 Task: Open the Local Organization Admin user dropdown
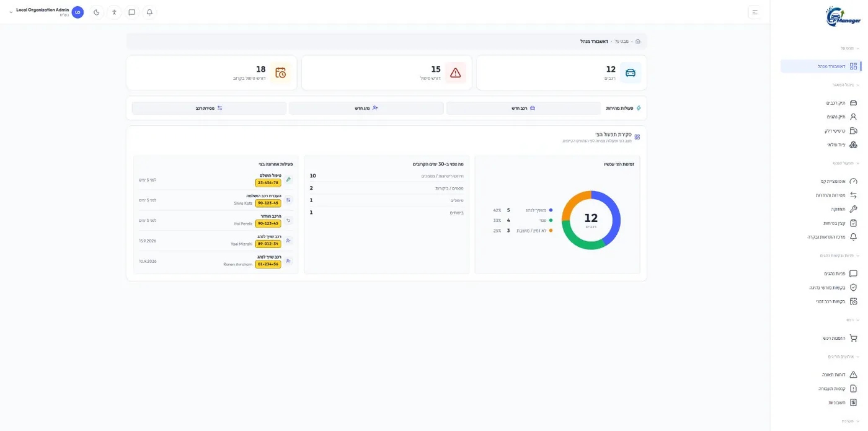coord(42,12)
